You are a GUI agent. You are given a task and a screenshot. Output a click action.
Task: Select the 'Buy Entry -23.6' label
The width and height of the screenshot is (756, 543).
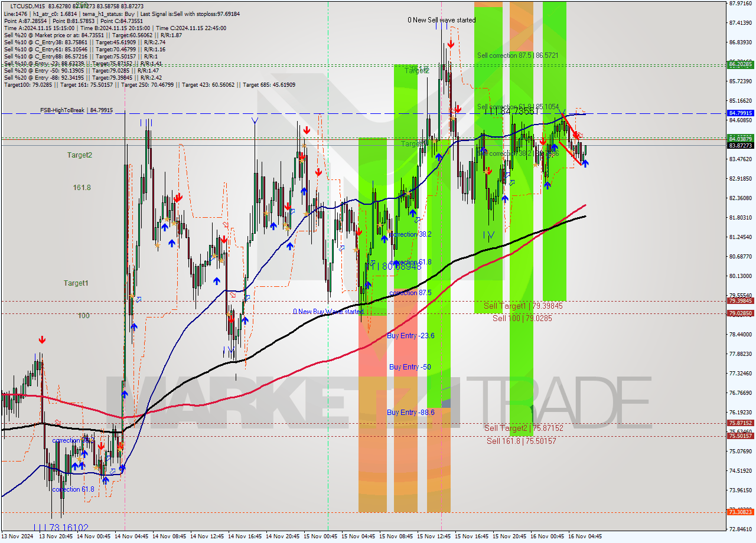pos(410,336)
